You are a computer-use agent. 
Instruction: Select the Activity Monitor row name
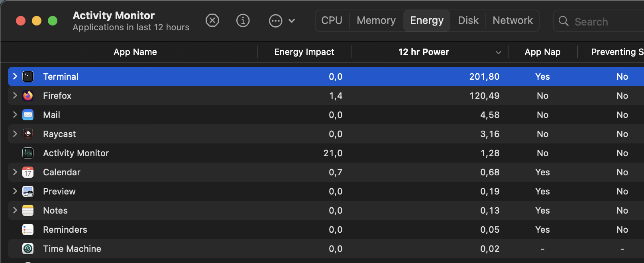pos(76,153)
